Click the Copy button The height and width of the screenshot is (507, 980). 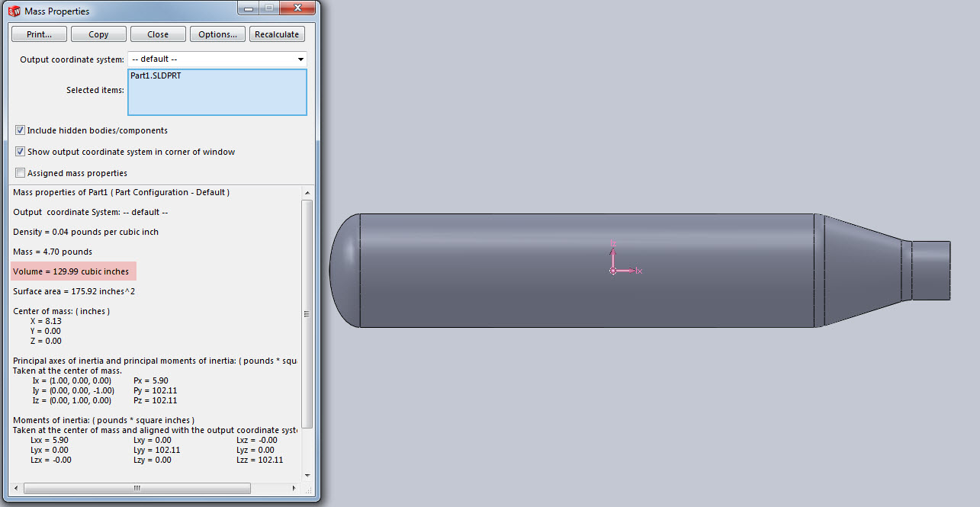[98, 34]
